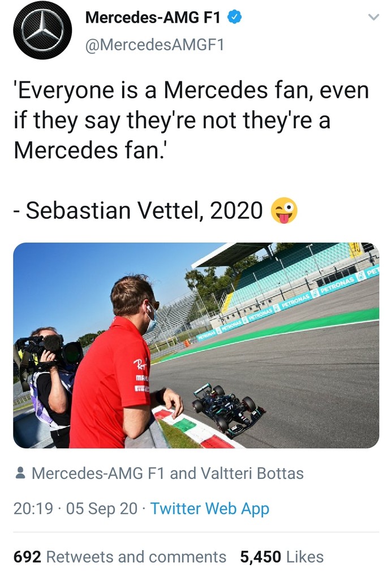The image size is (392, 579).
Task: Click the 'Everyone is a Mercedes fan' quote text
Action: coord(190,119)
